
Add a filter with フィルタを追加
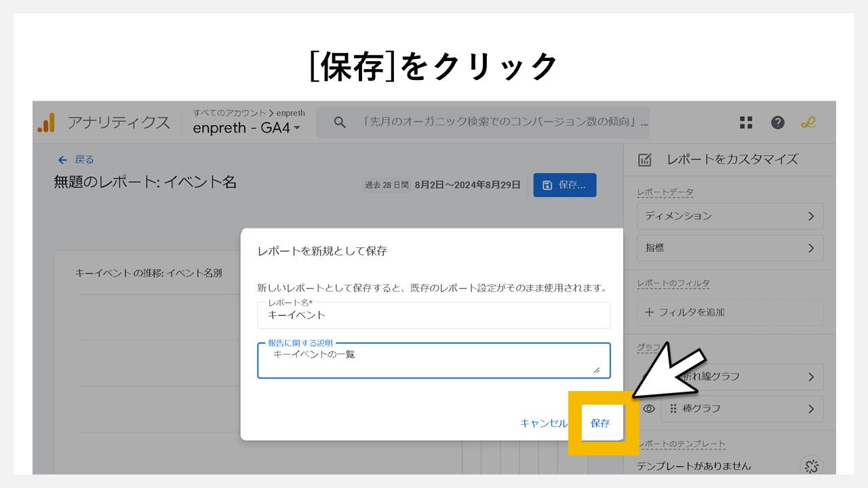tap(685, 312)
